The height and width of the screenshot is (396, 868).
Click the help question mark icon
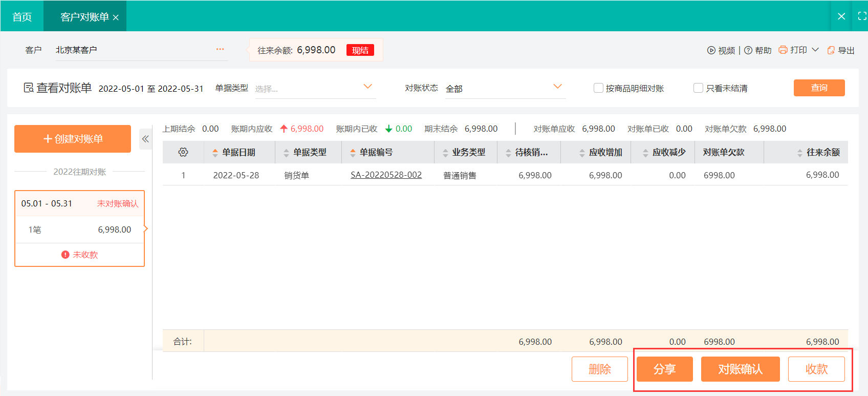tap(748, 50)
